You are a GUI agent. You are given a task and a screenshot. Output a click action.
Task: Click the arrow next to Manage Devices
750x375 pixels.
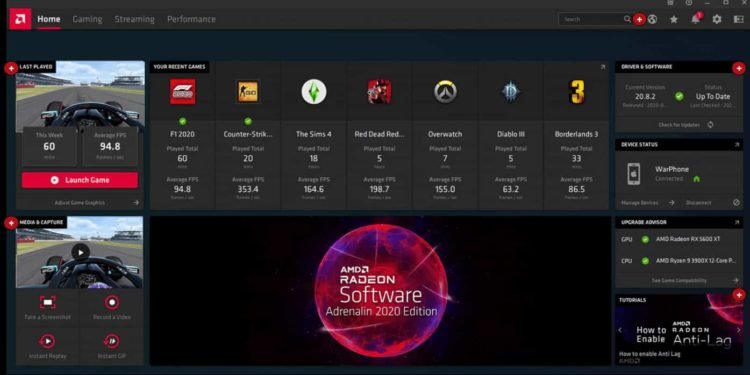[672, 203]
